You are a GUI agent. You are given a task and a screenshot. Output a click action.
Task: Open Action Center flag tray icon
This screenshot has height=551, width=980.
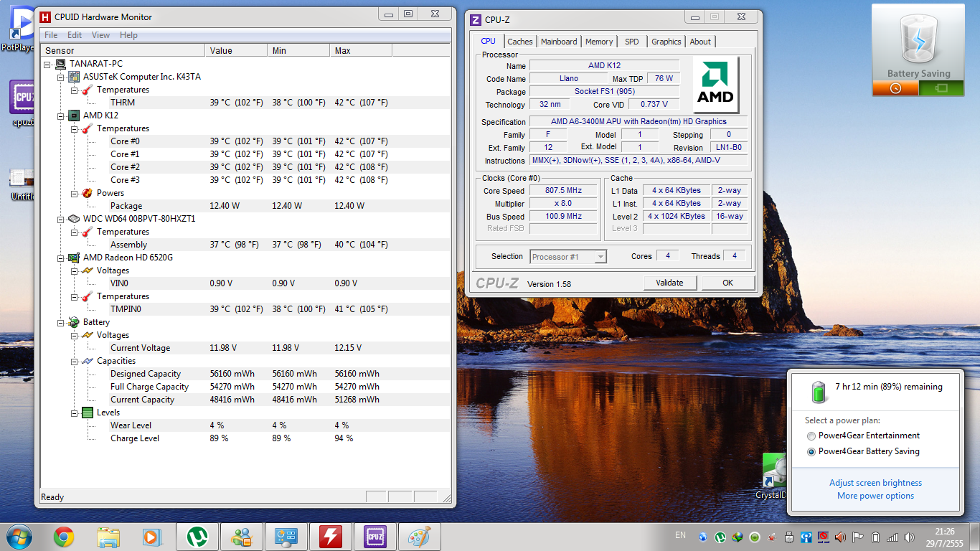click(x=858, y=537)
